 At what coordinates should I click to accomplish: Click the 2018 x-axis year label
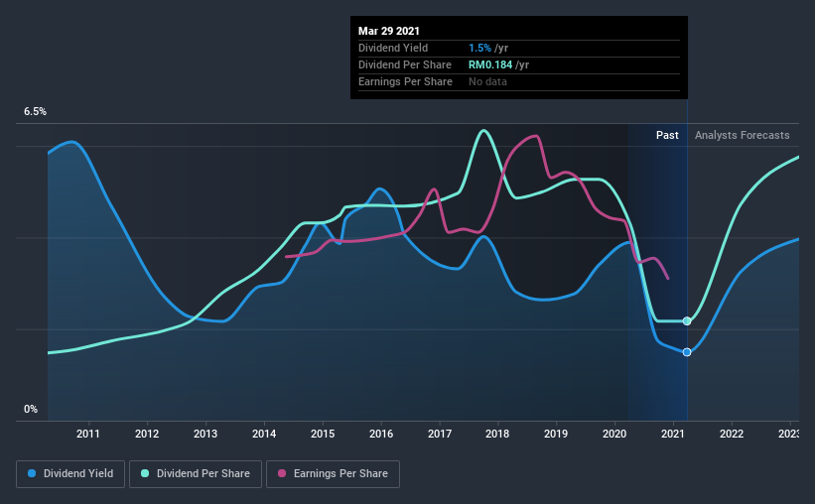click(497, 434)
